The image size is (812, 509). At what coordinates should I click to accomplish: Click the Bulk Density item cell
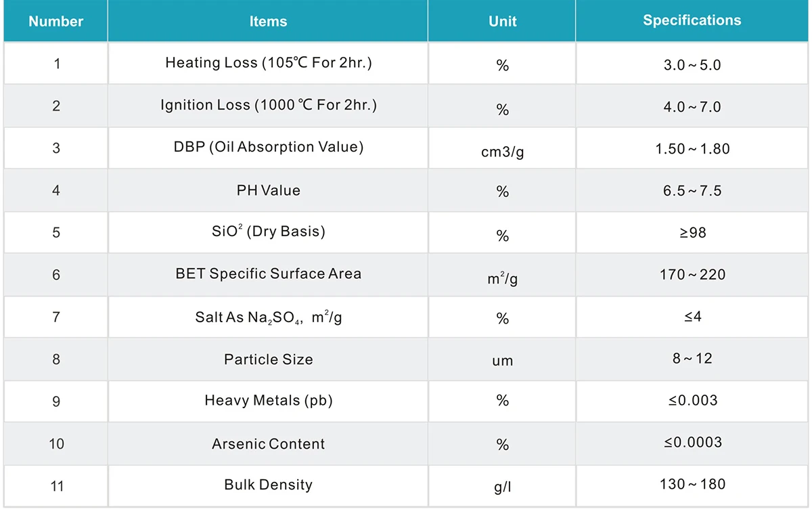268,485
